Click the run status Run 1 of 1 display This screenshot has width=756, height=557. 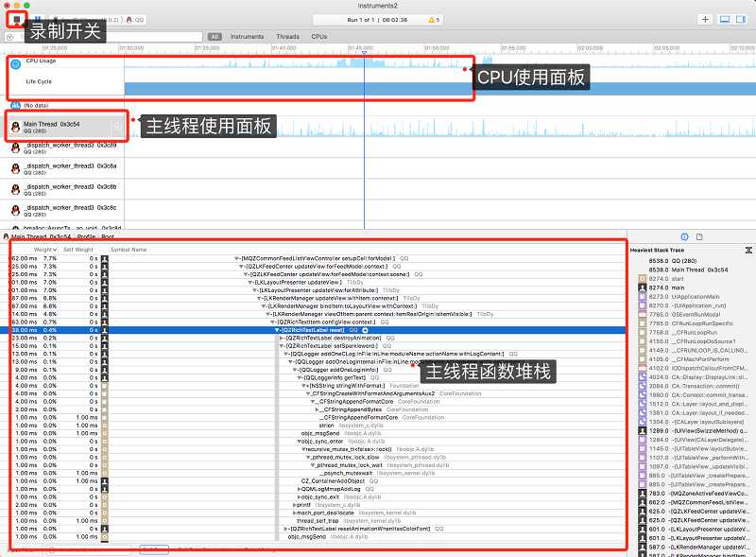(x=377, y=20)
